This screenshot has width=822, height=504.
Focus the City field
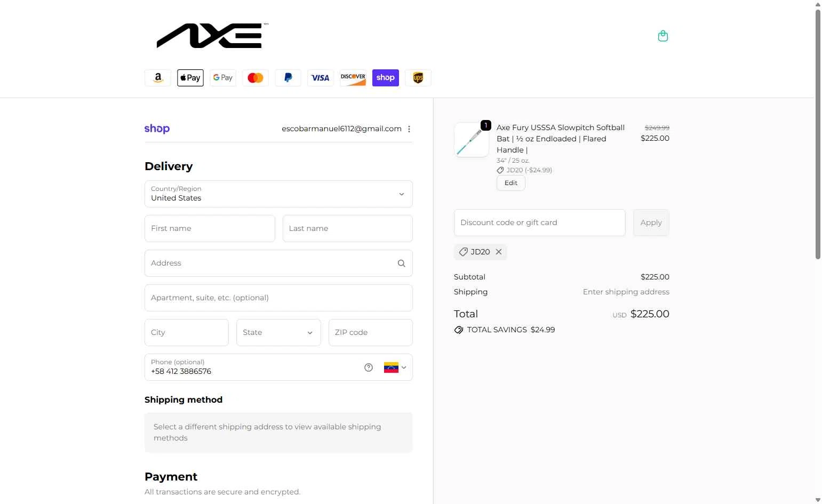(187, 333)
